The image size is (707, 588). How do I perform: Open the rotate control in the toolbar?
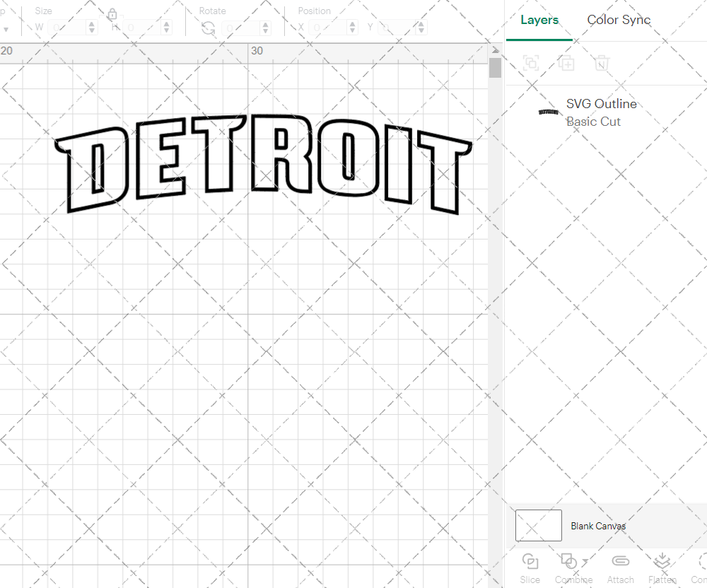[x=207, y=28]
